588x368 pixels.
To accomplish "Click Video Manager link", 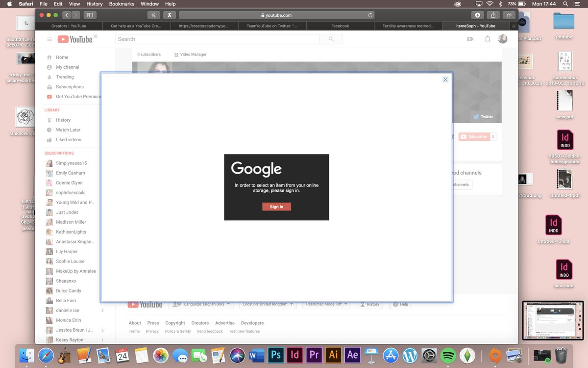I will (191, 54).
